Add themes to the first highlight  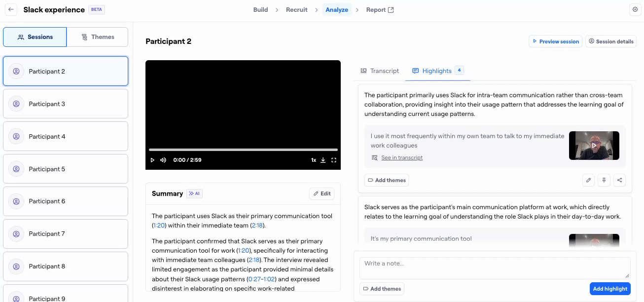tap(387, 181)
